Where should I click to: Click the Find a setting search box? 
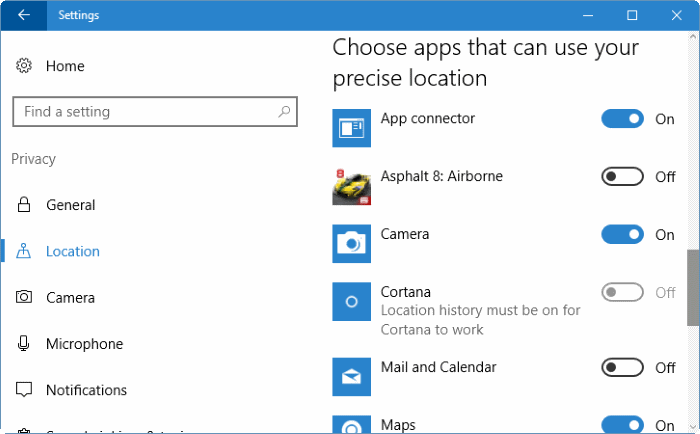[x=155, y=111]
